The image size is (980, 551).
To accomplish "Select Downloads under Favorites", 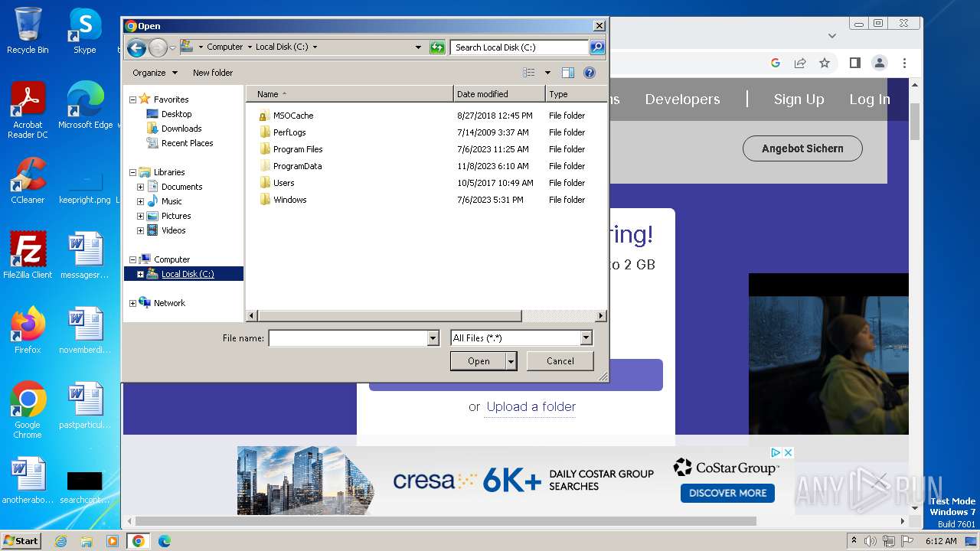I will pyautogui.click(x=181, y=129).
